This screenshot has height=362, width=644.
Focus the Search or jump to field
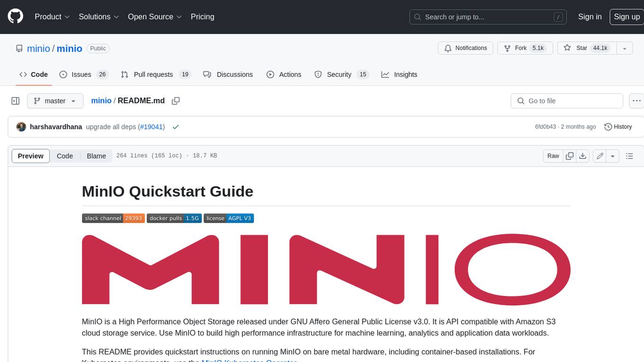click(x=488, y=17)
